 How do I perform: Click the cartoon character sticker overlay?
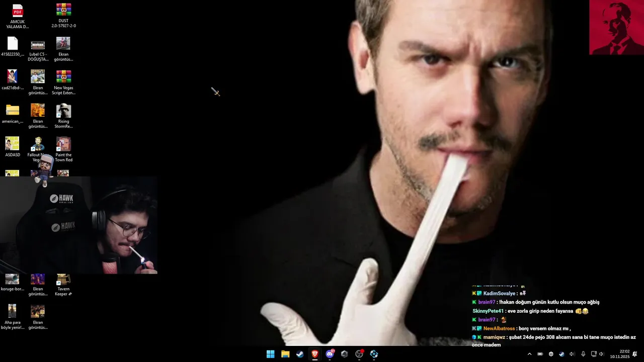click(44, 171)
